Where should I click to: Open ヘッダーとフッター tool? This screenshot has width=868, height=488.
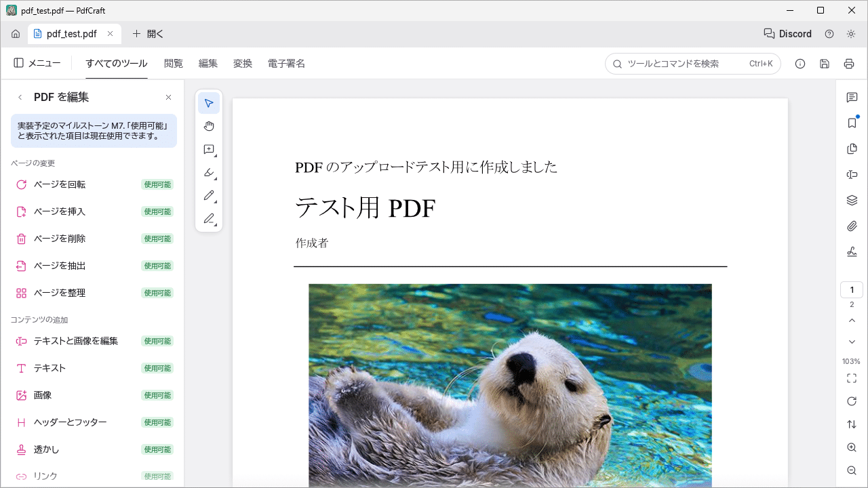pos(92,422)
